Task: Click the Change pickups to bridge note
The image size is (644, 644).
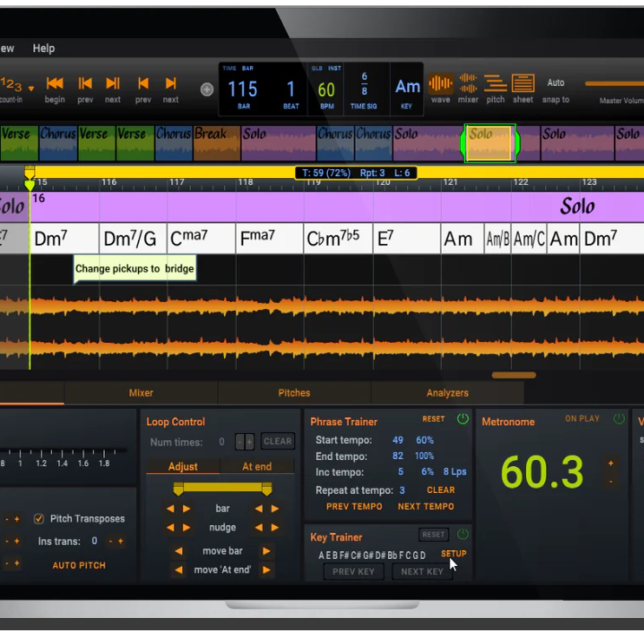Action: (135, 268)
